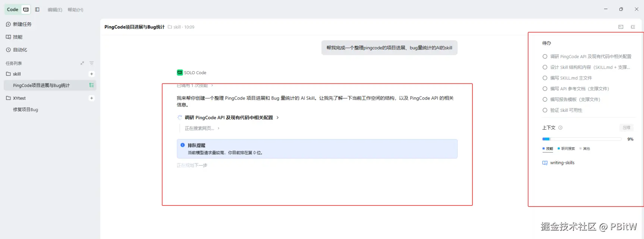The height and width of the screenshot is (239, 644).
Task: Mark the 编写 API 参考文档 todo circle
Action: [545, 89]
